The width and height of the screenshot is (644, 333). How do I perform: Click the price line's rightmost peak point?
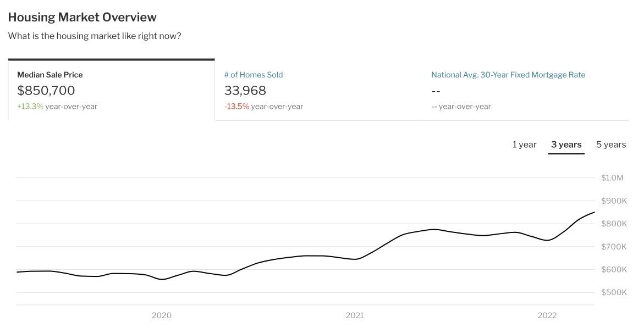click(594, 212)
